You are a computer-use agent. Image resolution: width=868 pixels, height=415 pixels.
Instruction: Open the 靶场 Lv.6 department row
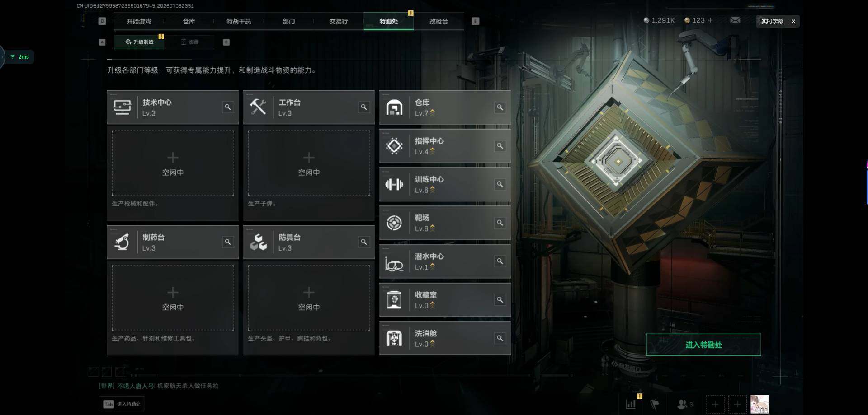(445, 223)
